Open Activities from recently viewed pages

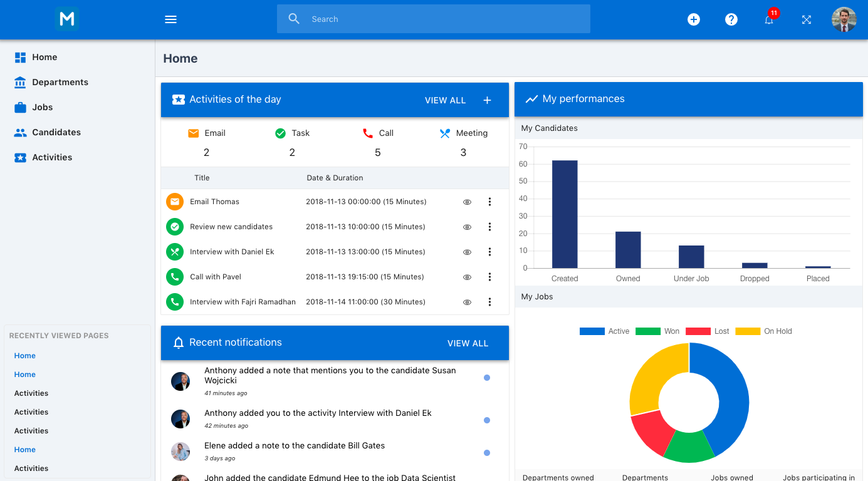[31, 393]
